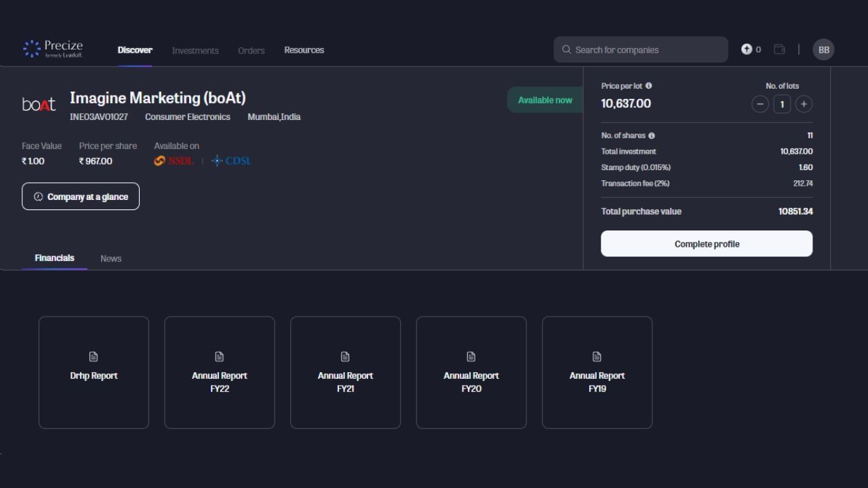
Task: Go to the Investments tab
Action: pyautogui.click(x=195, y=51)
